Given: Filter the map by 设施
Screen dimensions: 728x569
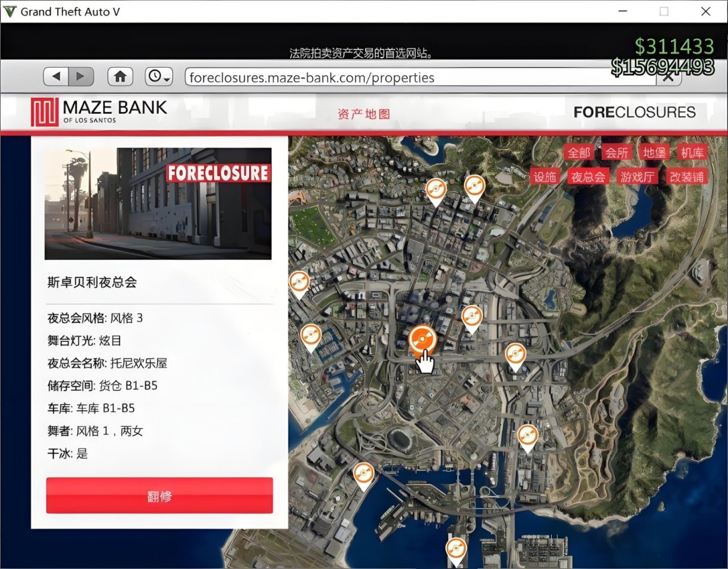Looking at the screenshot, I should click(545, 177).
